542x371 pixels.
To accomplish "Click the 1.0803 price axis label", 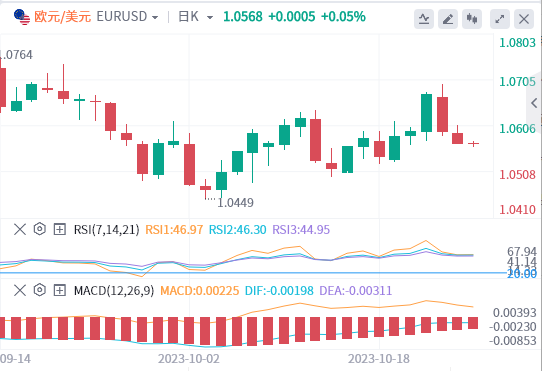I will 517,43.
